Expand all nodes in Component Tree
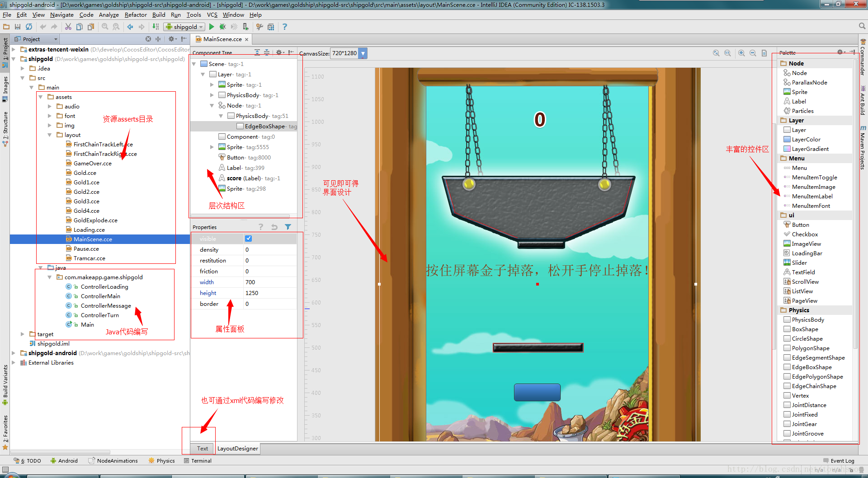The width and height of the screenshot is (868, 478). (x=257, y=52)
